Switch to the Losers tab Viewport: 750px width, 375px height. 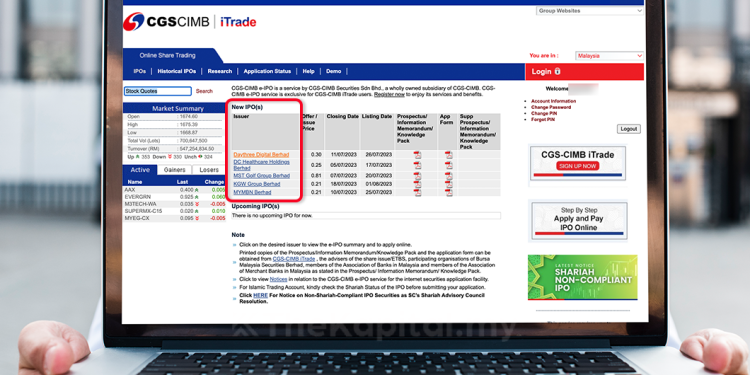209,170
